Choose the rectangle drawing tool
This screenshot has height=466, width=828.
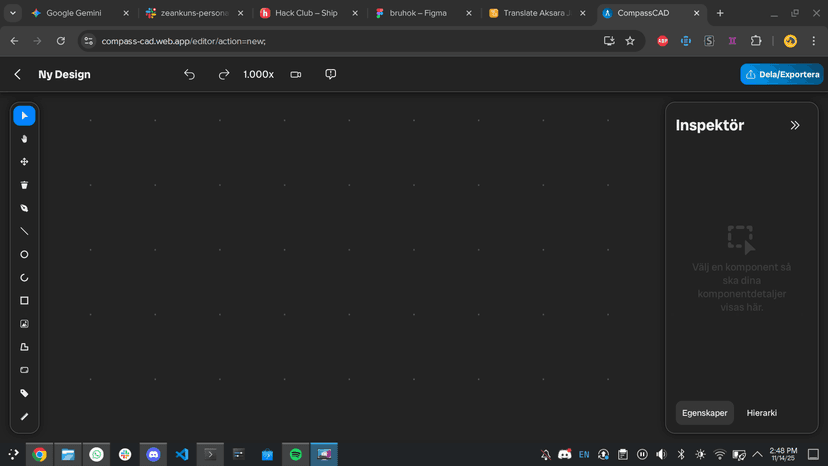[24, 301]
